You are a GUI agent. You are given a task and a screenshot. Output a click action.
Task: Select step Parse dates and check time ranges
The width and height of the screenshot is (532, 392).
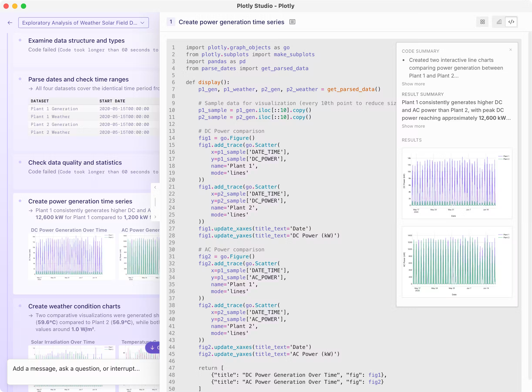(x=78, y=79)
